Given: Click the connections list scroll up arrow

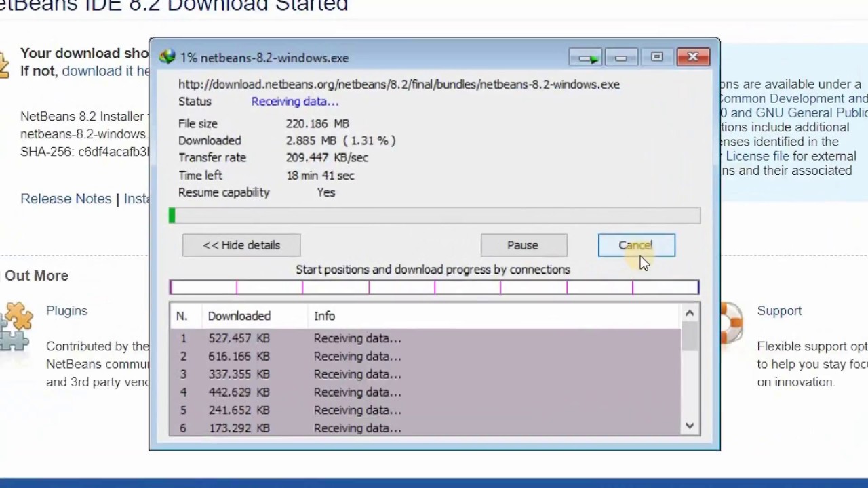Looking at the screenshot, I should pos(690,312).
